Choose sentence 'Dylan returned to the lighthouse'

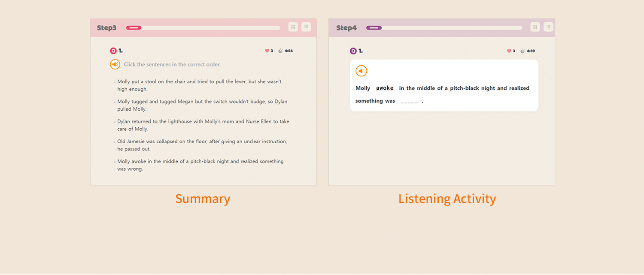tap(203, 125)
